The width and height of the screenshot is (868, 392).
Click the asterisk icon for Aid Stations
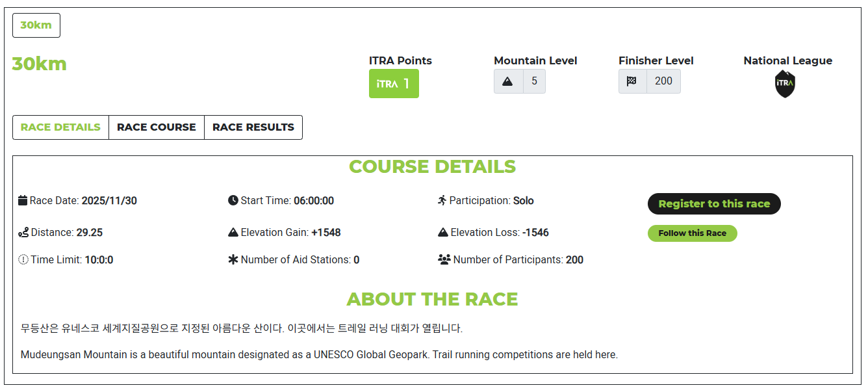233,260
